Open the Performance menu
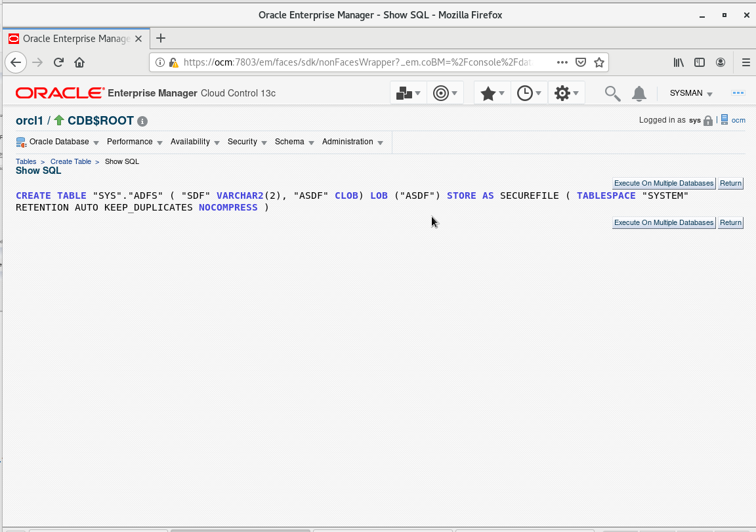The height and width of the screenshot is (532, 756). 135,142
